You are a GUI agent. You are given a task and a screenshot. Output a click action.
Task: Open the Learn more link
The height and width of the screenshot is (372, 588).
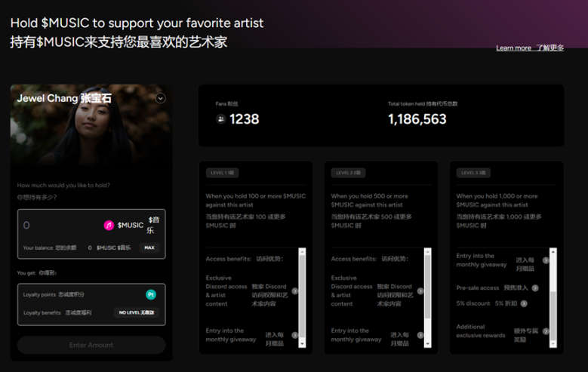513,48
